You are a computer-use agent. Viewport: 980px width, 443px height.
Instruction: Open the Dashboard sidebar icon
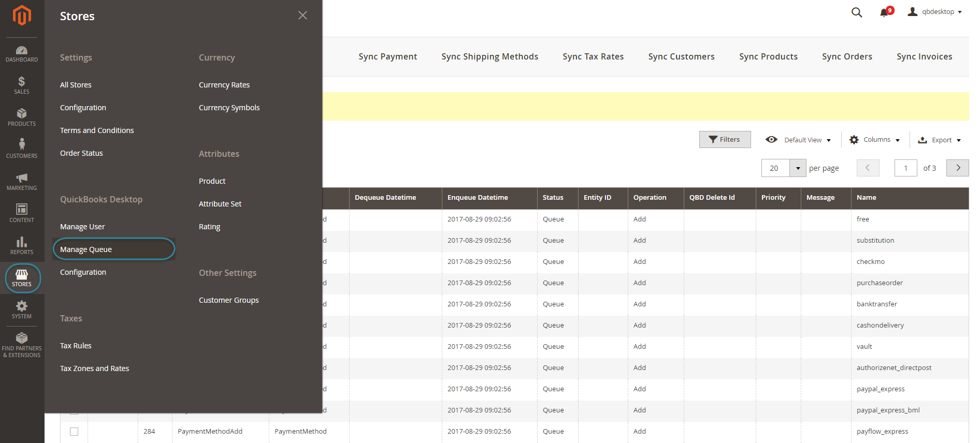pyautogui.click(x=22, y=54)
